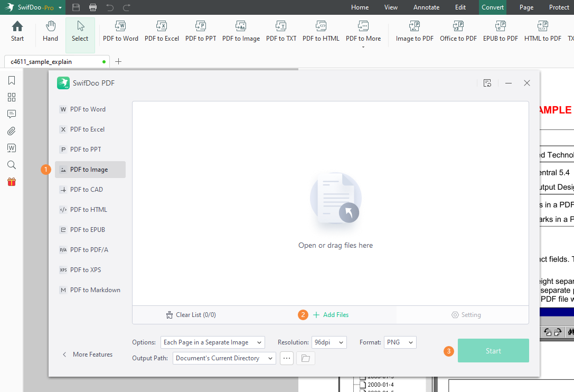Select the c4611_sample_explain document tab
The width and height of the screenshot is (574, 392).
57,62
